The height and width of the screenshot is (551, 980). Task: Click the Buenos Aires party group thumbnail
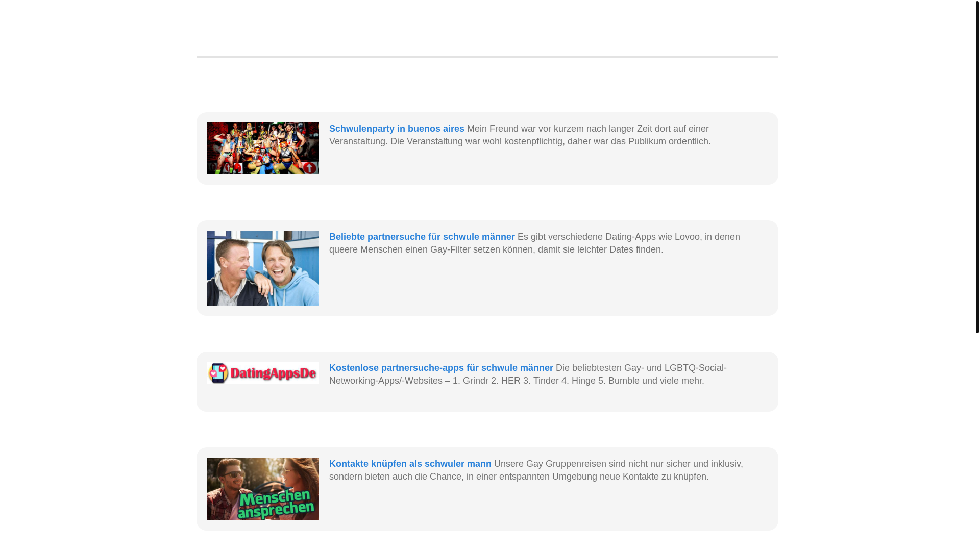point(263,148)
